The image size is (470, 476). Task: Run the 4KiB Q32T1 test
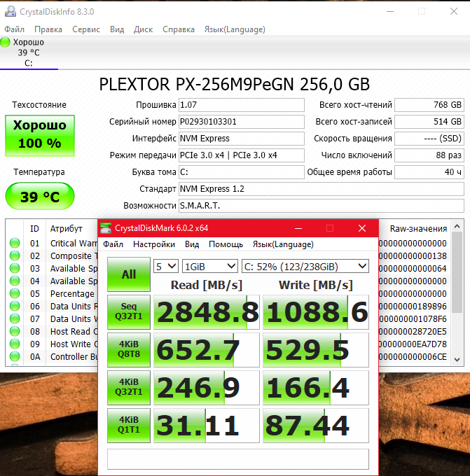pos(129,388)
